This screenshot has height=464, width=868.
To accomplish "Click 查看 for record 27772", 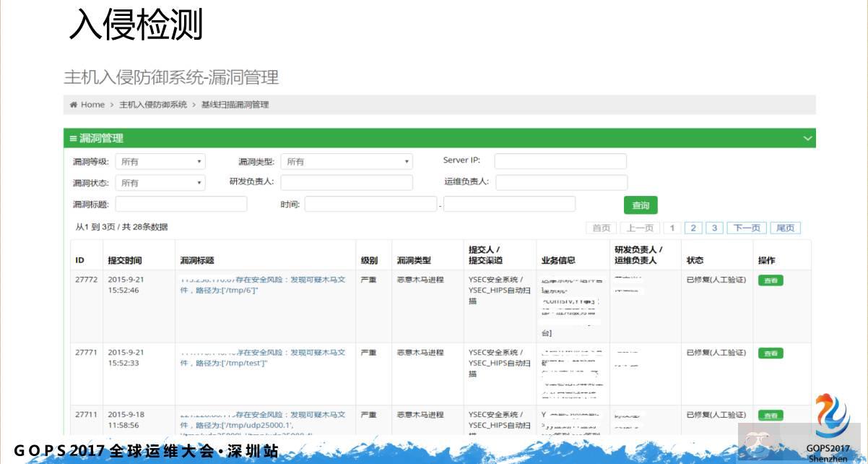I will 770,280.
